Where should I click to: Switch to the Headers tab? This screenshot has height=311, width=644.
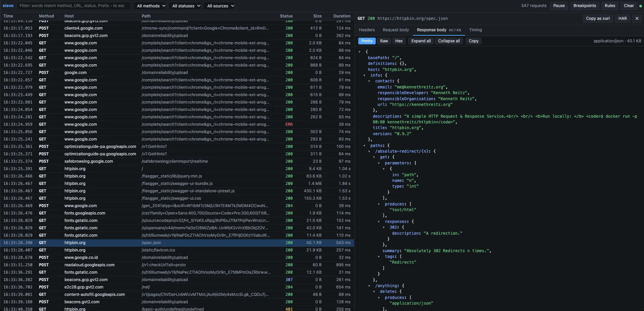[x=367, y=30]
